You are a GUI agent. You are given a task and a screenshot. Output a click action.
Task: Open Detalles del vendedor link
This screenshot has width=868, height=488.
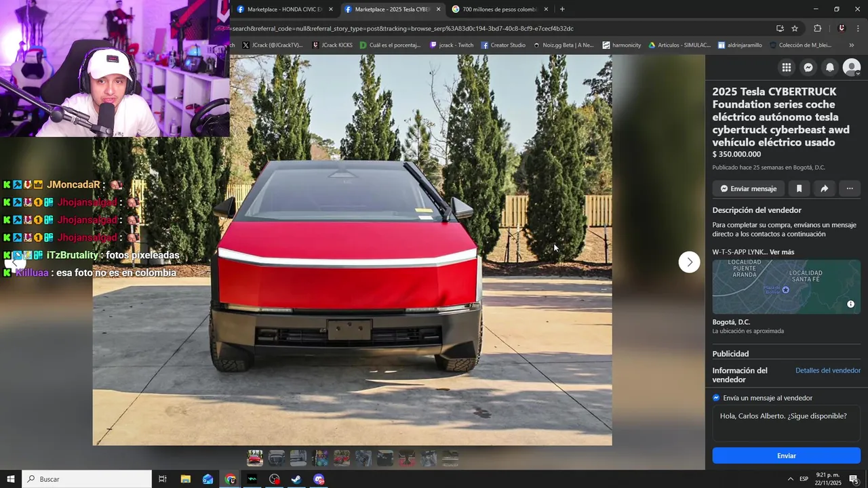(x=828, y=370)
